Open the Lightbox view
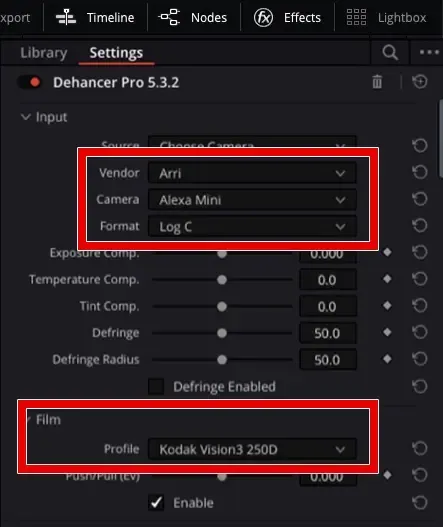 (x=386, y=17)
